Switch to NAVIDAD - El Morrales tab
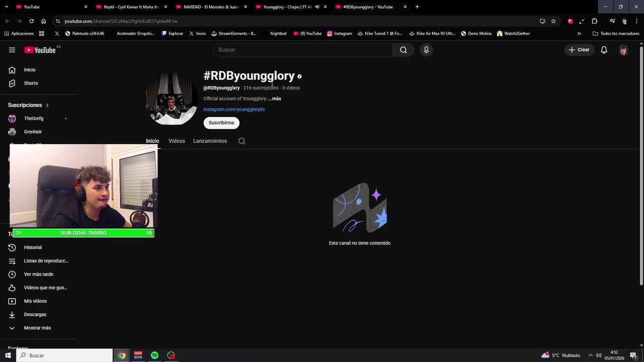This screenshot has width=644, height=362. (210, 7)
